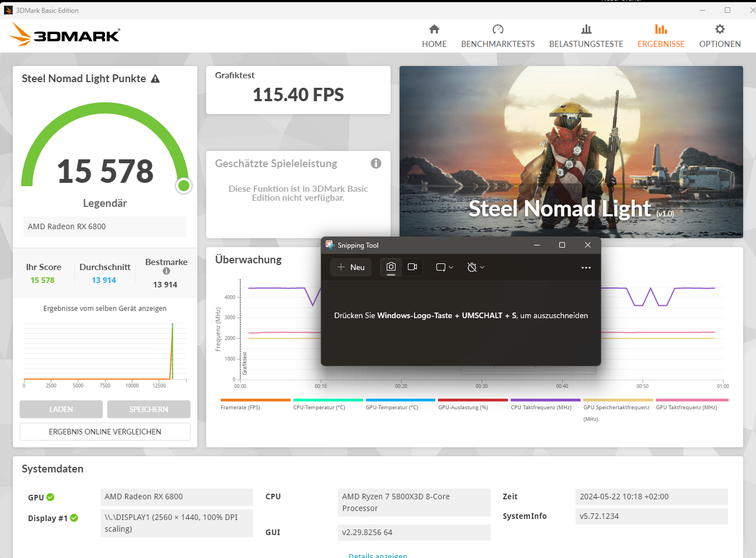
Task: Toggle GPU-Temperatur legend color
Action: tap(401, 400)
